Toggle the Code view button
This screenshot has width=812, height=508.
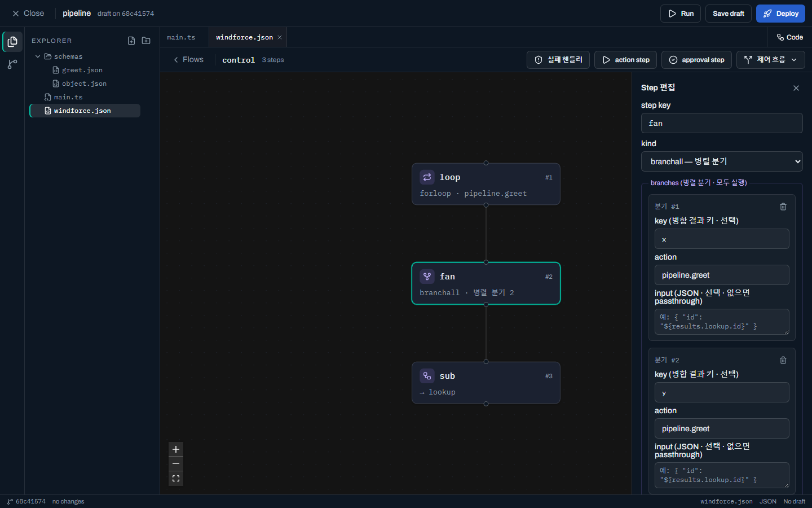[789, 37]
